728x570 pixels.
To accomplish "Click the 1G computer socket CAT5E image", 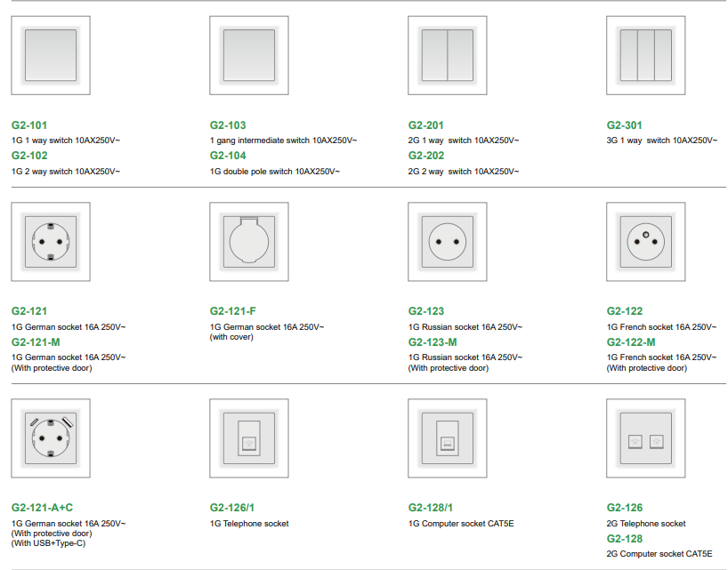I will pyautogui.click(x=448, y=438).
